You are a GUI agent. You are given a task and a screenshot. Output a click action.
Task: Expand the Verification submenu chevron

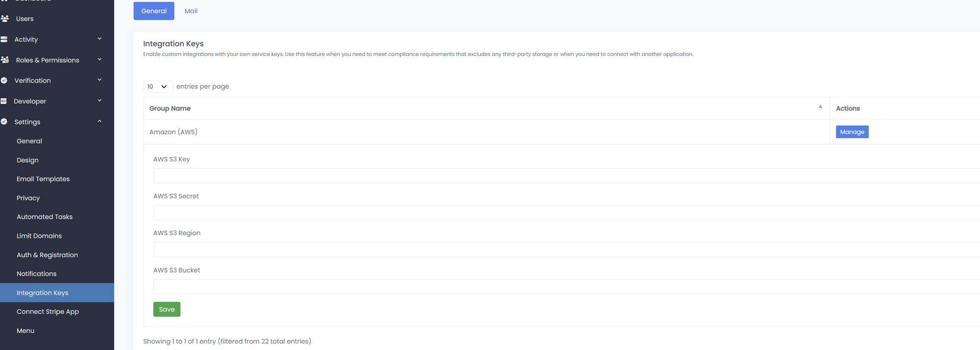click(99, 80)
